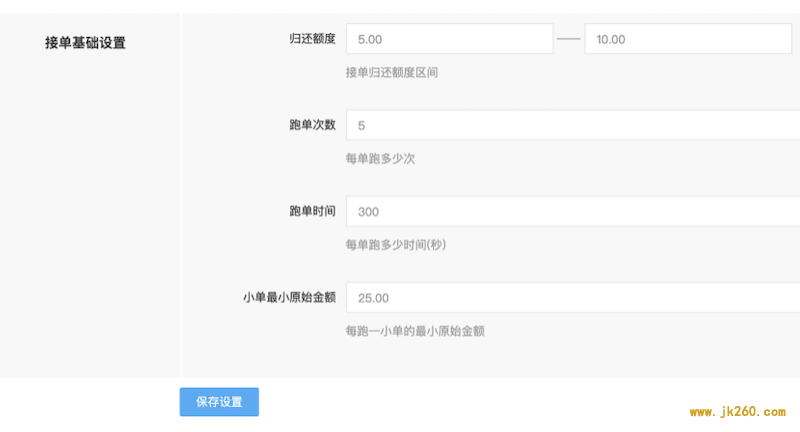Click the hint text 每跑一小单的最小原始金额
The image size is (800, 432).
[415, 331]
